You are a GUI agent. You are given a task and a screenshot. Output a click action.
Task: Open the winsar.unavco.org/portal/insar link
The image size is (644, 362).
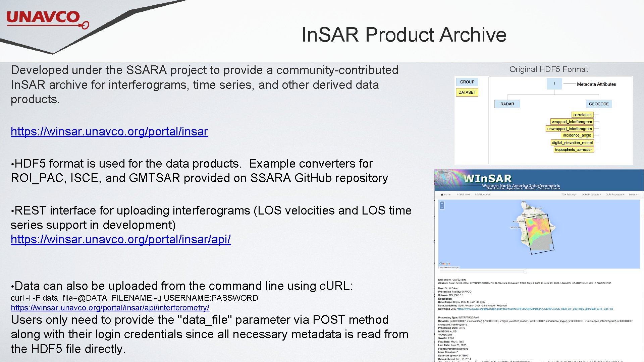click(109, 131)
